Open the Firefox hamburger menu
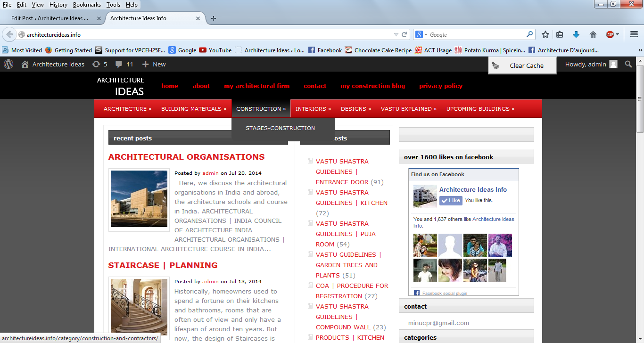This screenshot has height=343, width=644. pos(634,34)
